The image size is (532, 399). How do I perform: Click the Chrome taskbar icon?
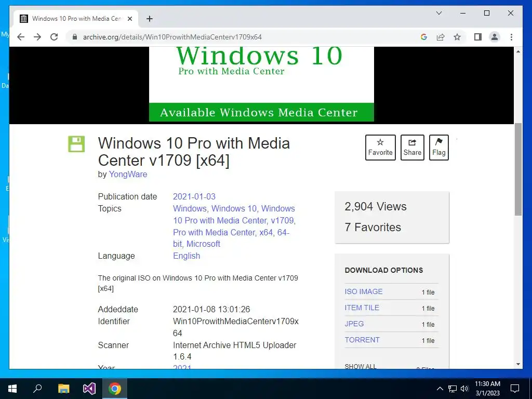[115, 389]
